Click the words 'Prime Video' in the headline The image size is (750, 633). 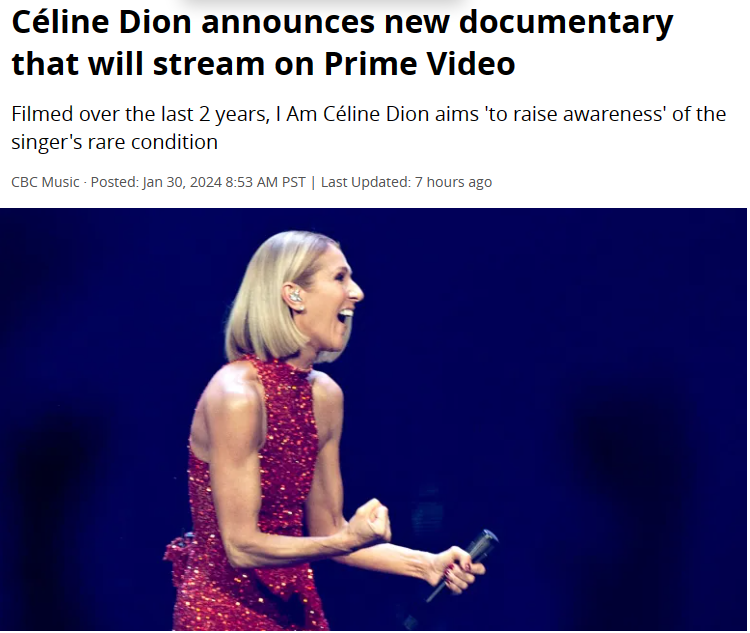point(419,64)
